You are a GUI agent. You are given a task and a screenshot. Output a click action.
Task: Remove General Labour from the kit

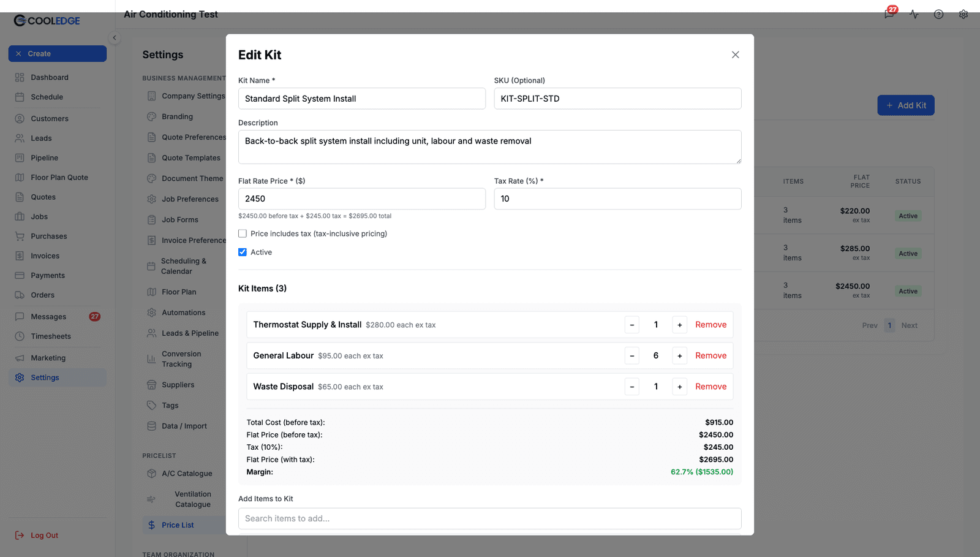pos(710,355)
